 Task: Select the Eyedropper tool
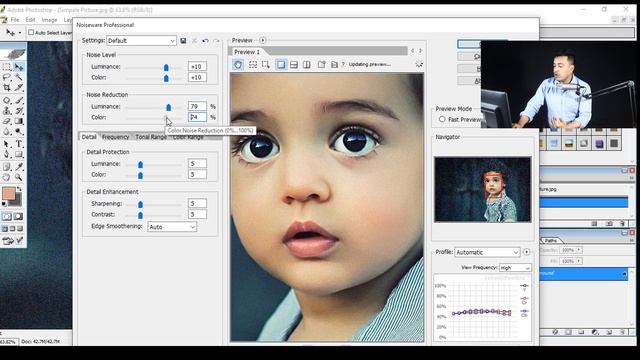coord(19,167)
